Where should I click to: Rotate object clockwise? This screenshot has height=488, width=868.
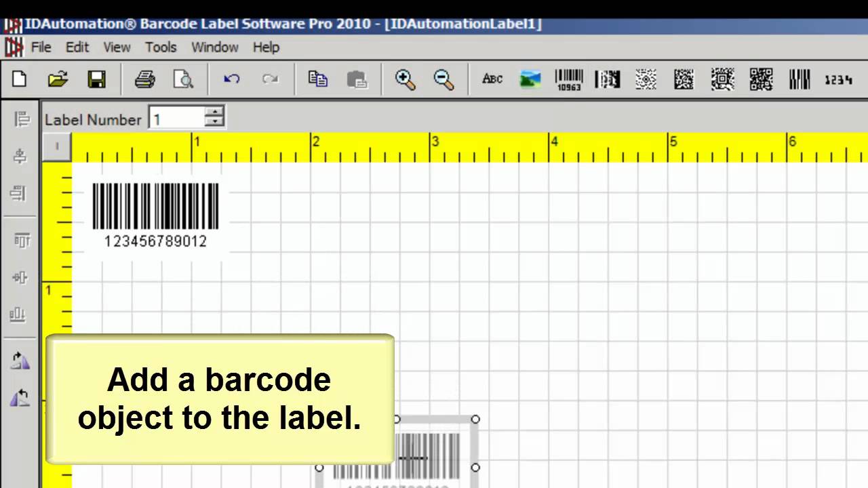click(20, 361)
